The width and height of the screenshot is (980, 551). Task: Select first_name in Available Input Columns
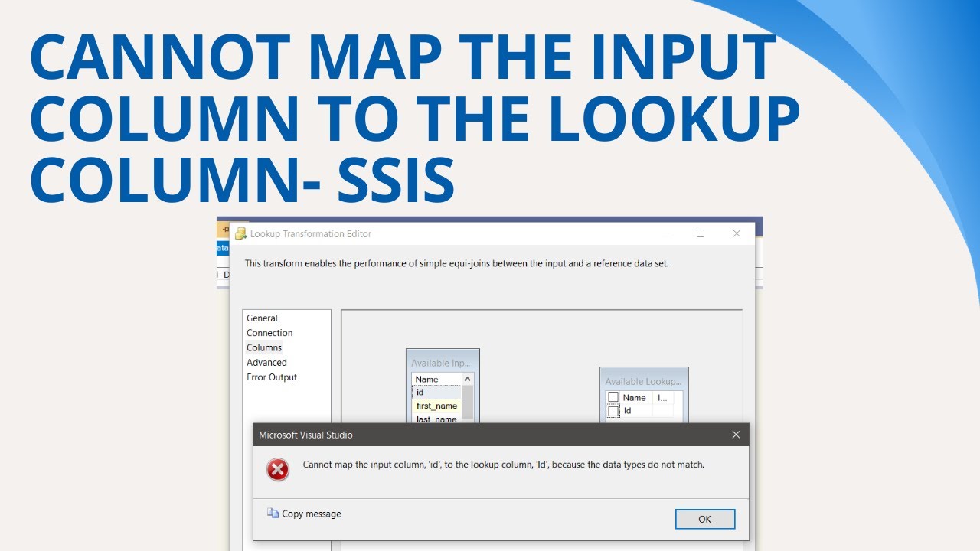pos(436,406)
